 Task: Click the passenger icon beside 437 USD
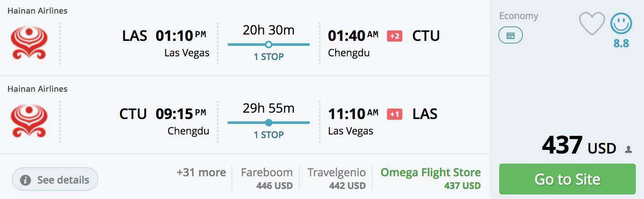tap(629, 149)
